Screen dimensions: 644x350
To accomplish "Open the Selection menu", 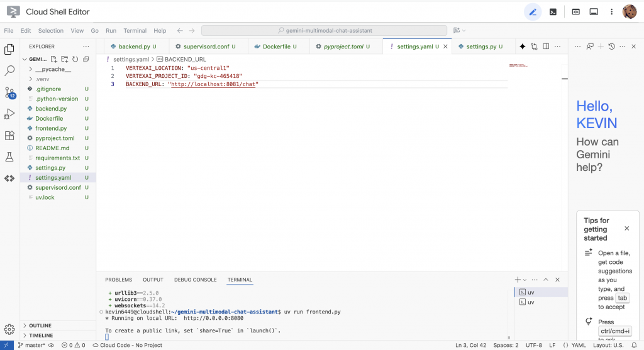I will (50, 31).
